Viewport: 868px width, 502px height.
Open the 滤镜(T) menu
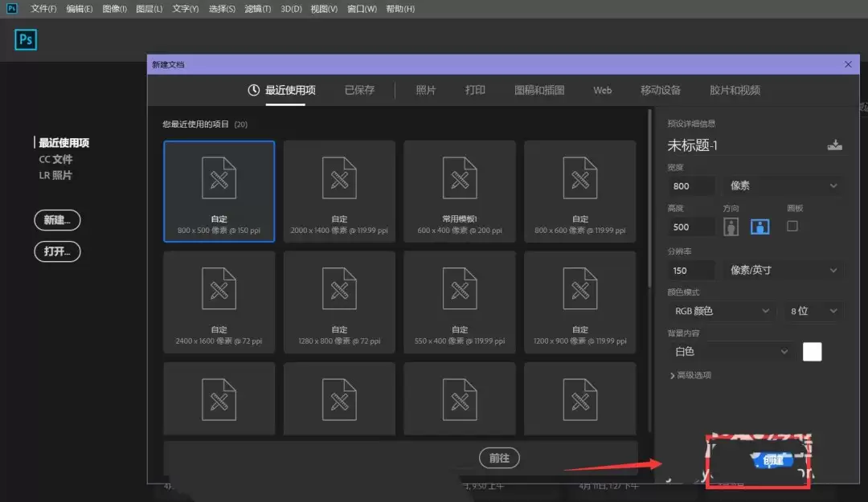coord(257,9)
